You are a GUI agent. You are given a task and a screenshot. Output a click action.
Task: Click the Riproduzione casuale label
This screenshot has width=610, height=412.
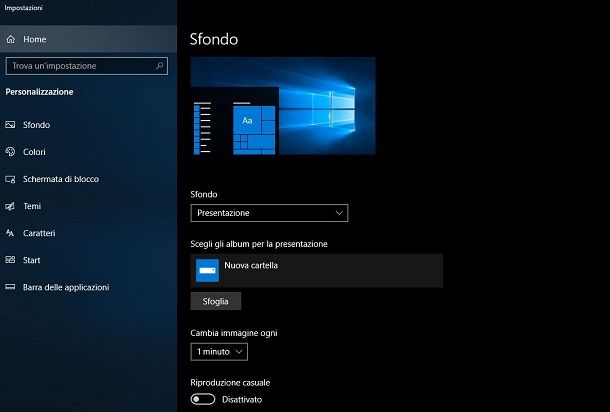[x=230, y=383]
